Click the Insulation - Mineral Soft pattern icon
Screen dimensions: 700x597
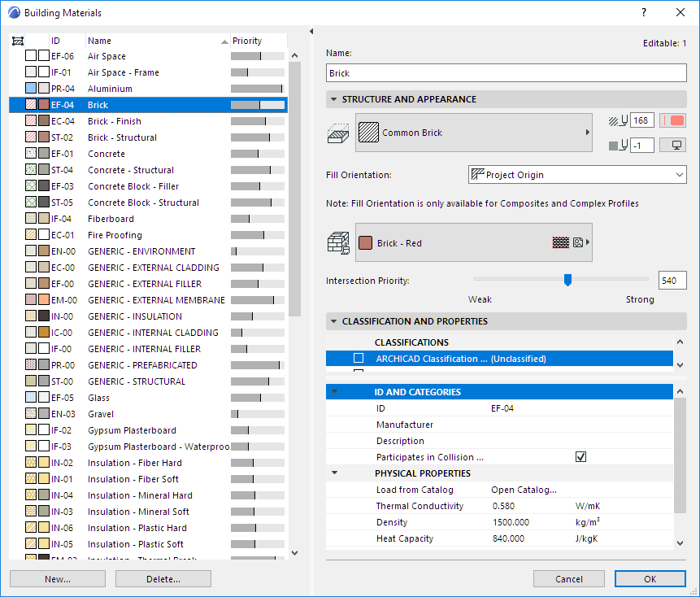coord(31,511)
